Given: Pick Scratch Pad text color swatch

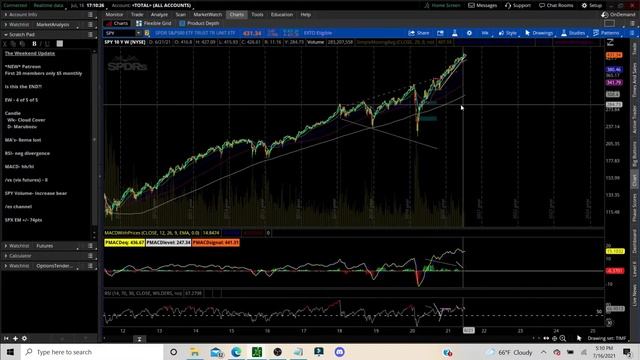Looking at the screenshot, I should [60, 44].
